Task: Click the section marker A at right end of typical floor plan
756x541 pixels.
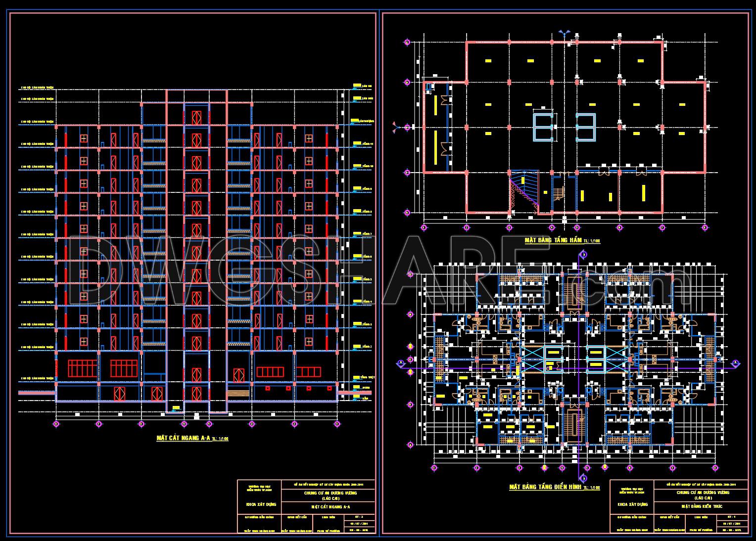Action: (x=735, y=363)
